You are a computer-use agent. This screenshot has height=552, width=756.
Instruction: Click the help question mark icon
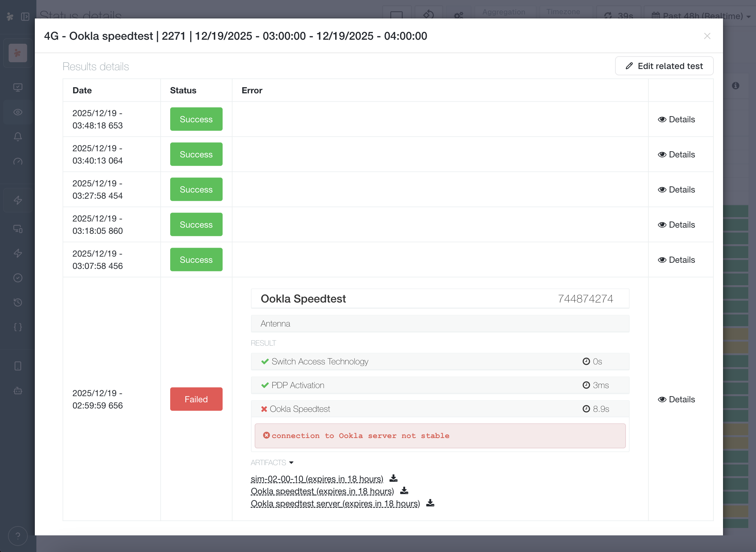(x=18, y=536)
